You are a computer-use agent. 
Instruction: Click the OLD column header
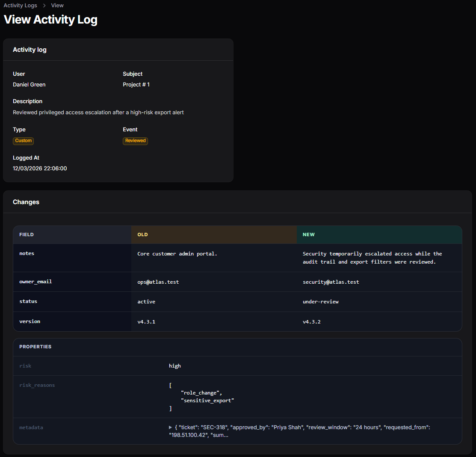pyautogui.click(x=142, y=234)
